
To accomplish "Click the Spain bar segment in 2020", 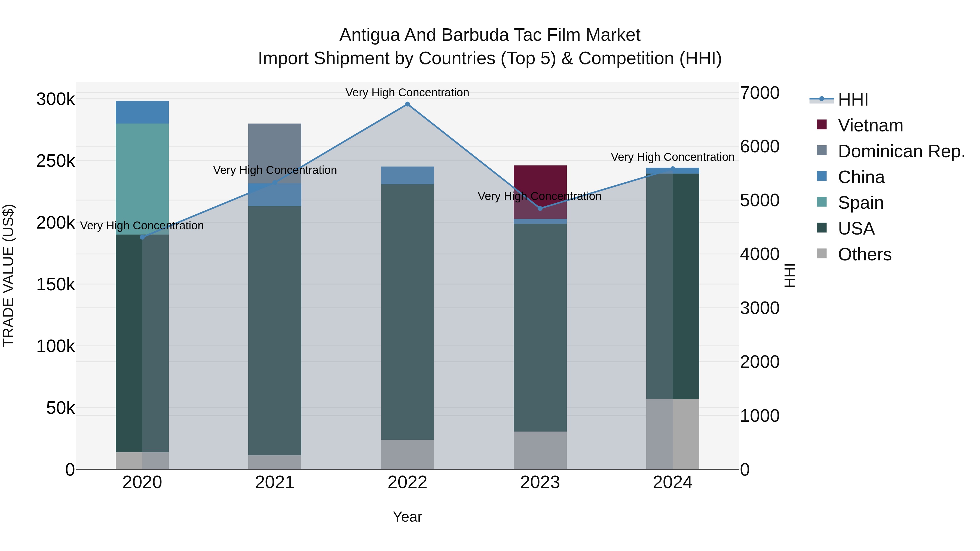I will 142,179.
